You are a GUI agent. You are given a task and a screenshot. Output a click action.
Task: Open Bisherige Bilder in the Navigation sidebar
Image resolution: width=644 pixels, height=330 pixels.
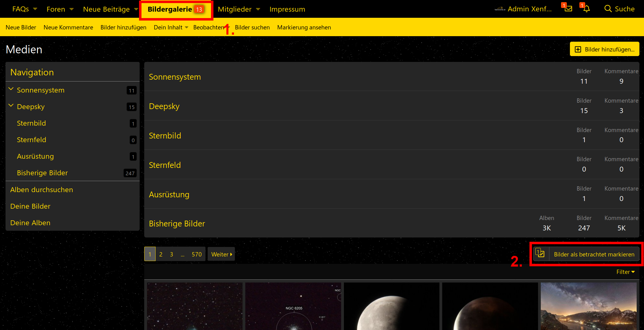[x=42, y=173]
